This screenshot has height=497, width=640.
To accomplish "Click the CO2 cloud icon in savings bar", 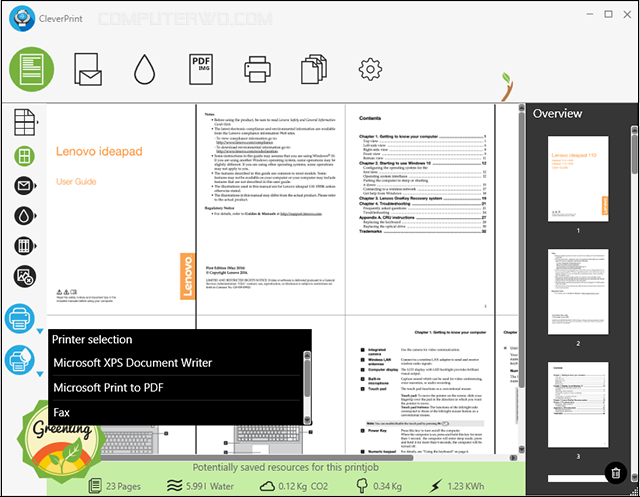I will coord(267,486).
